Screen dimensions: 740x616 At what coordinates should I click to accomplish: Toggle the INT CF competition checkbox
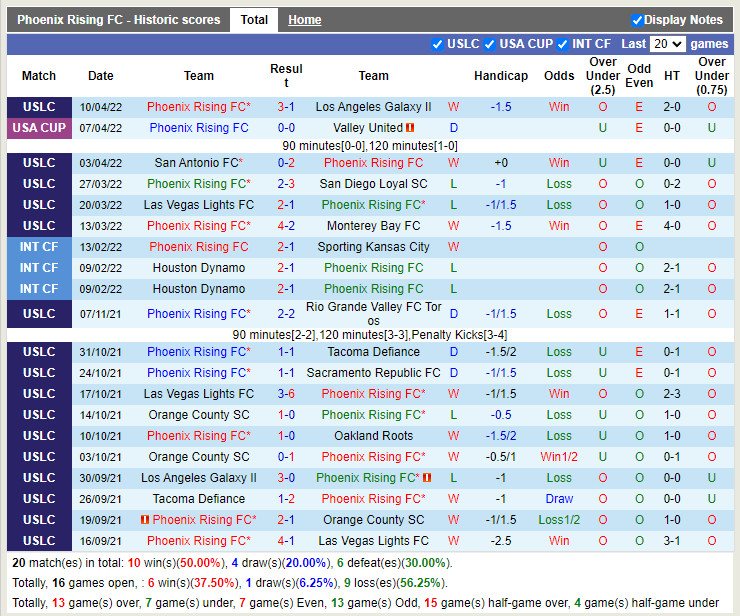[x=563, y=44]
